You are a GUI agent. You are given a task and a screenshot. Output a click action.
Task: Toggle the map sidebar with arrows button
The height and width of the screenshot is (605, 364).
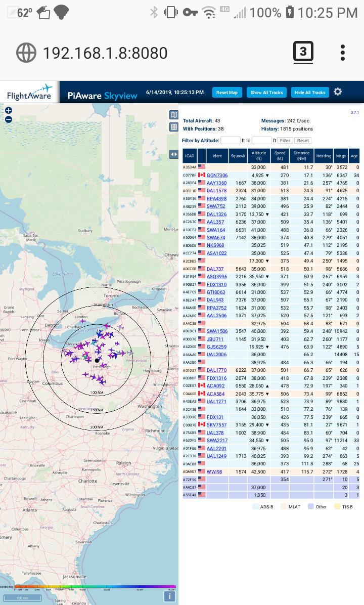173,154
